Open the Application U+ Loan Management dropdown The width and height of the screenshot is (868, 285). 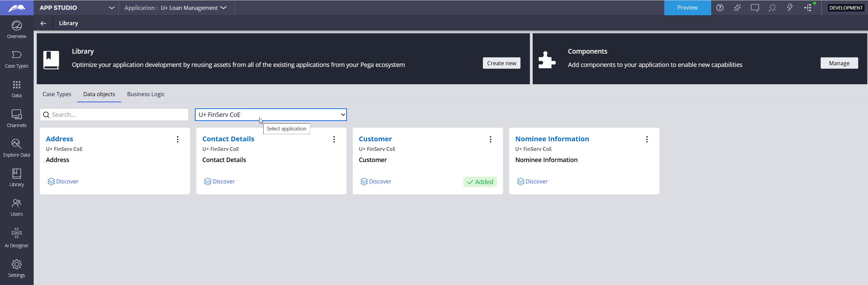(x=176, y=8)
